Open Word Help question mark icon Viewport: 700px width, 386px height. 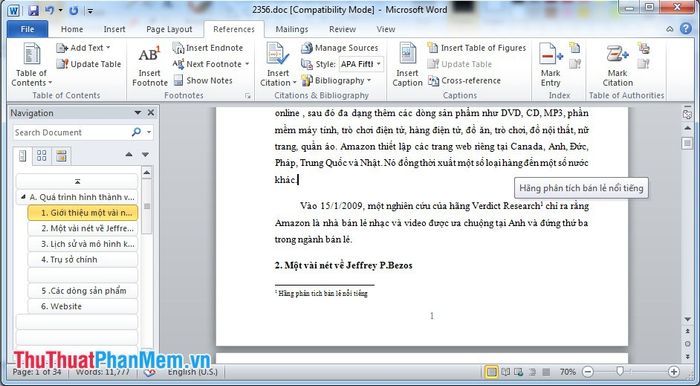click(686, 29)
